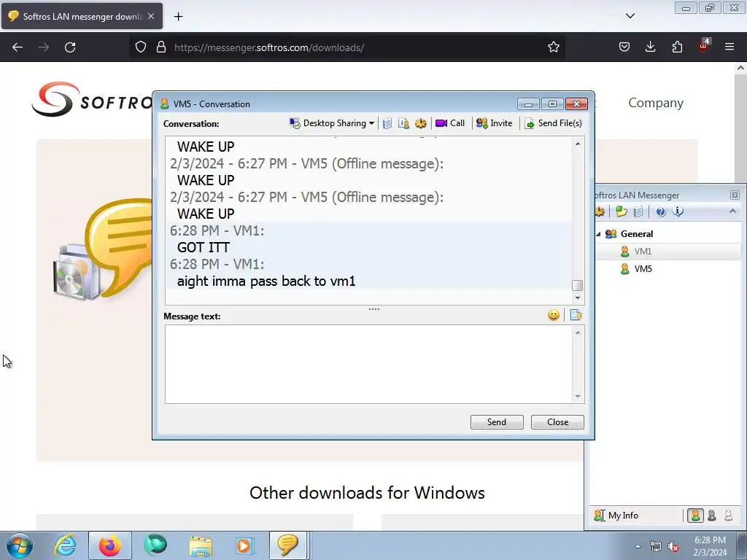
Task: Click conversation history scrollbar down arrow
Action: [x=578, y=297]
